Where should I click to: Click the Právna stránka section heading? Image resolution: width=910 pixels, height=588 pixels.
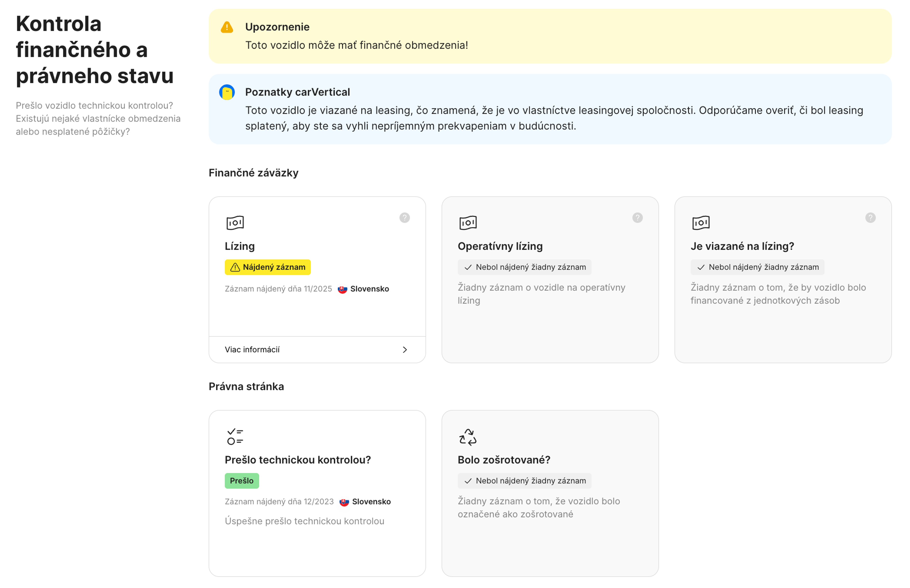click(246, 386)
